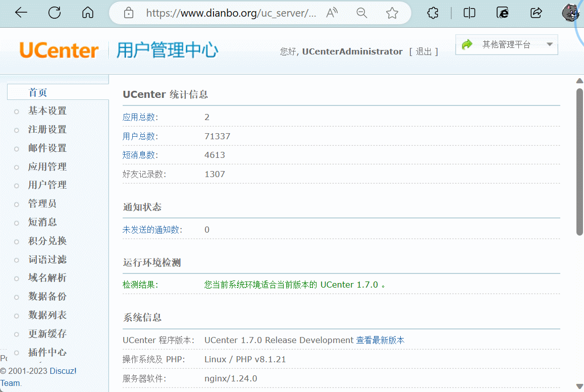Click the UCenter logo
The image size is (584, 392).
(59, 50)
